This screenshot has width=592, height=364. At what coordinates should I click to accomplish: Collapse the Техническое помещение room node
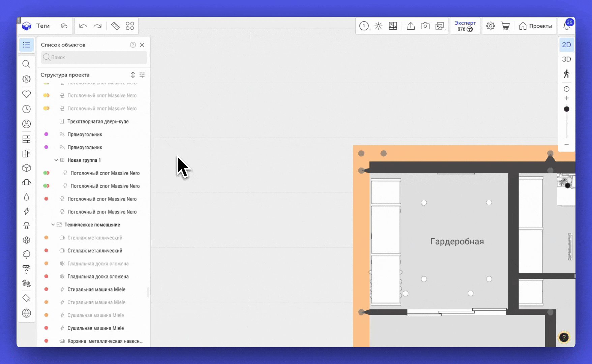coord(53,224)
